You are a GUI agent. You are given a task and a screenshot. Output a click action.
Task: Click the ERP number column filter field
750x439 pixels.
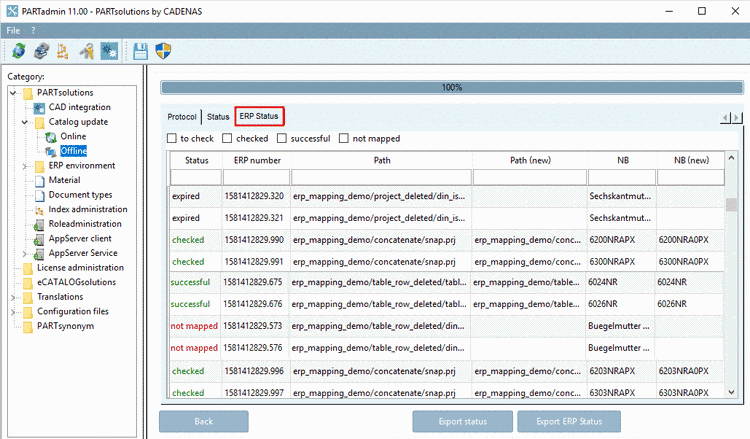tap(256, 177)
